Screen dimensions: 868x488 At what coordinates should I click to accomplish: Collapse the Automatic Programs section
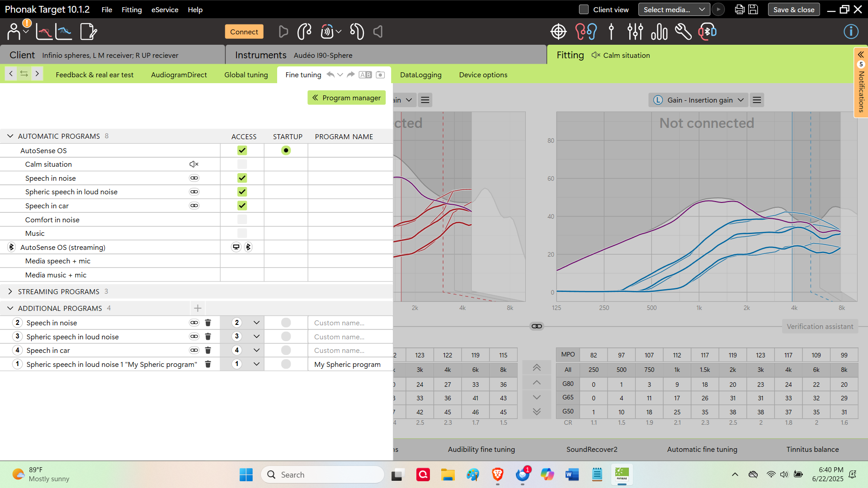[10, 136]
